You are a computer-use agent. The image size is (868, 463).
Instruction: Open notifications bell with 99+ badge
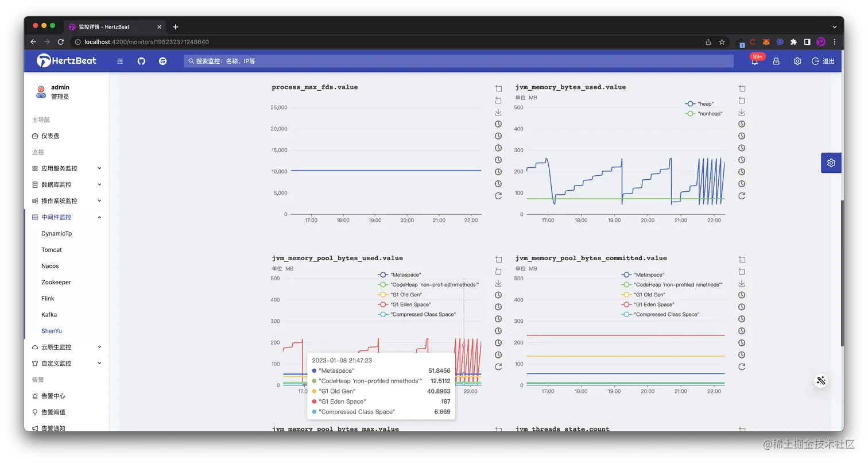pos(755,61)
